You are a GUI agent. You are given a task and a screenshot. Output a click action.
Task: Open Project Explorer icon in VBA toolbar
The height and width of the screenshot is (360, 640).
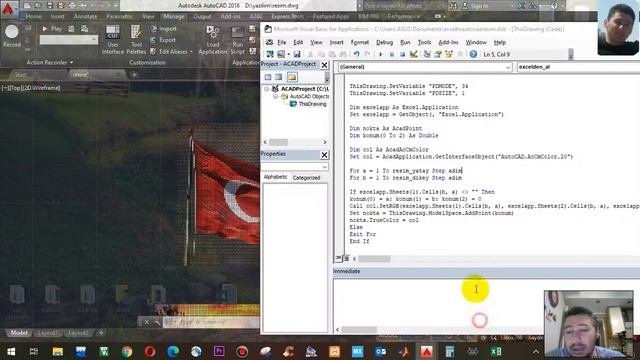click(427, 54)
